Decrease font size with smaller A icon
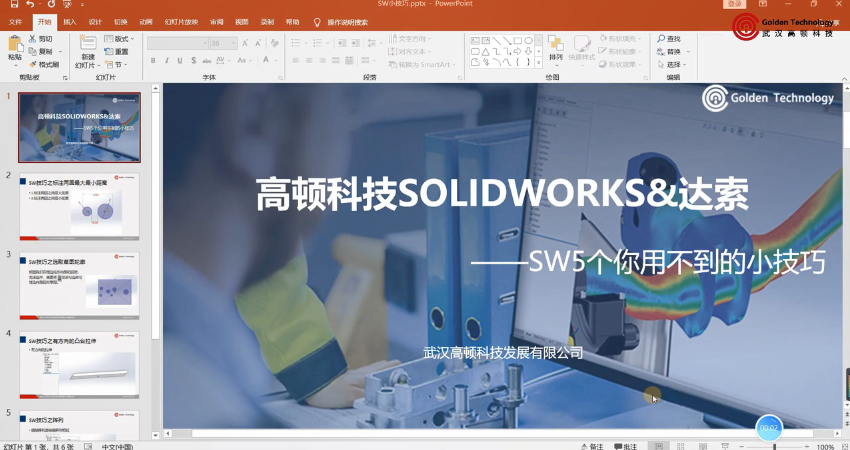 click(x=258, y=43)
